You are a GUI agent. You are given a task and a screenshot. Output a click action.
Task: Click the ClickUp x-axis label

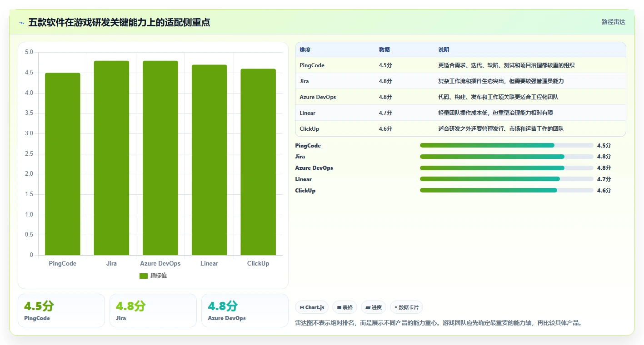[x=258, y=264]
